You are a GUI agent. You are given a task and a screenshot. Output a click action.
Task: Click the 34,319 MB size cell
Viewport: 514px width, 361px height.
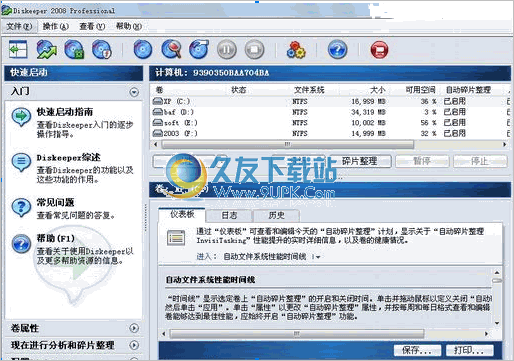pos(368,112)
